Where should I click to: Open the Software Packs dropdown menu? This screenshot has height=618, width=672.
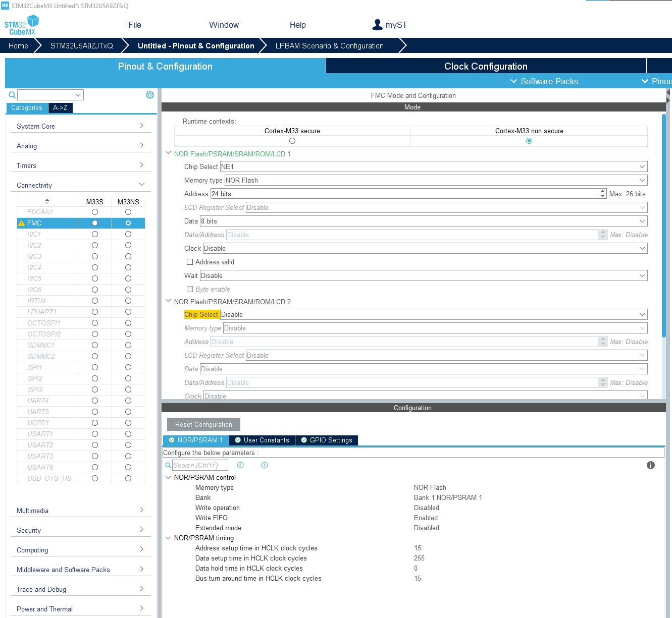[544, 81]
